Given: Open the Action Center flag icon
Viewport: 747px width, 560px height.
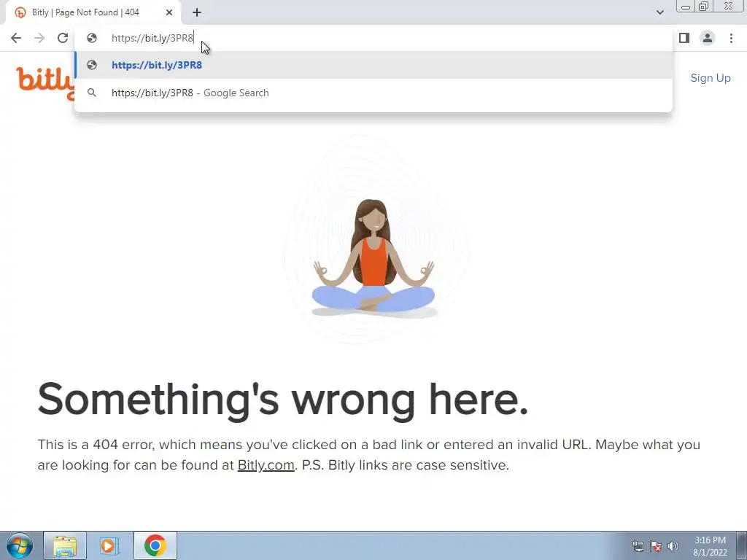Looking at the screenshot, I should point(656,546).
